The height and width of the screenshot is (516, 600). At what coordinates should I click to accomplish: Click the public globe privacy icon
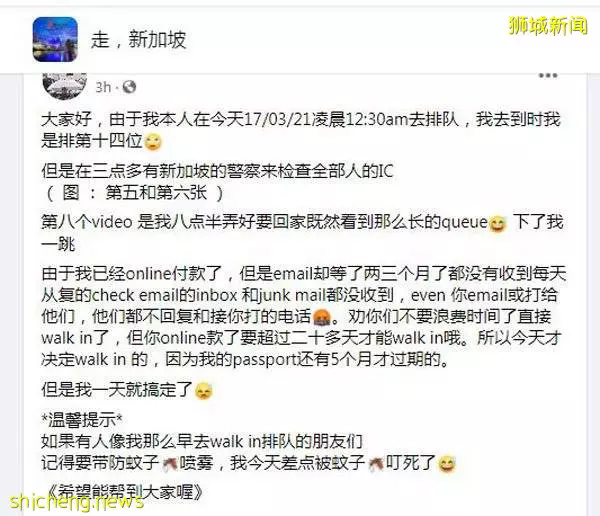129,87
